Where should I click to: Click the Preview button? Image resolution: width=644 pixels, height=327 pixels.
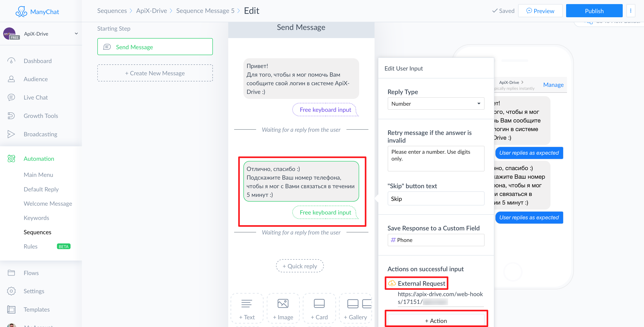click(x=540, y=11)
